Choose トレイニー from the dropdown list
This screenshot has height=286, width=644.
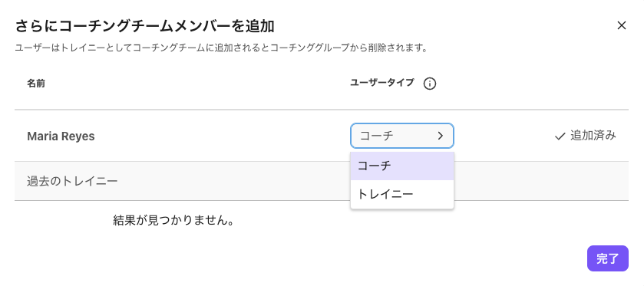(402, 194)
